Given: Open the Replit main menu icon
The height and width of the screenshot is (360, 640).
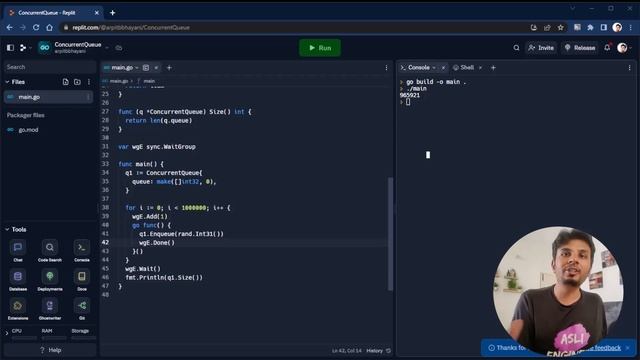Looking at the screenshot, I should pos(23,48).
